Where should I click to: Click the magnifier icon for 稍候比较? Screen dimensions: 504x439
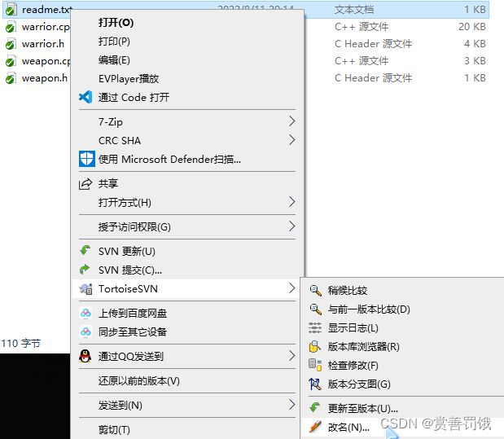pyautogui.click(x=315, y=291)
